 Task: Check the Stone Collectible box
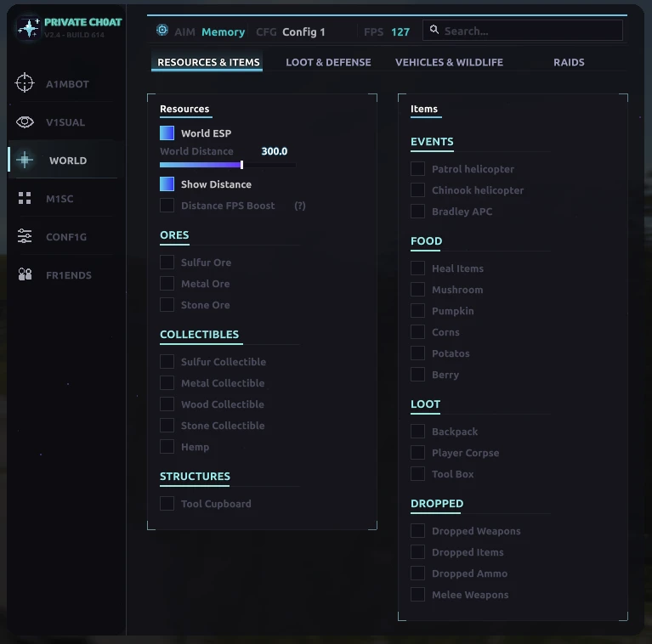(x=167, y=425)
